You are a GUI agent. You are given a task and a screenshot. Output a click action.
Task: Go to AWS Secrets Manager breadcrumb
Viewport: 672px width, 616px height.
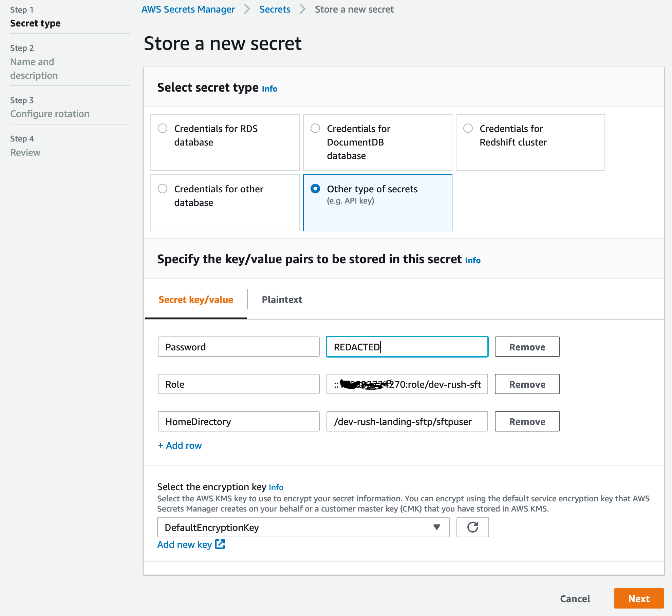(188, 9)
